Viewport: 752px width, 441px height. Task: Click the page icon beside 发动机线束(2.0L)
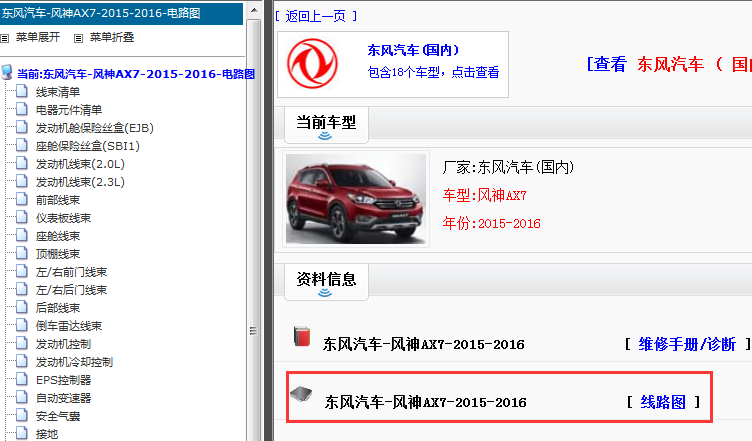(22, 163)
